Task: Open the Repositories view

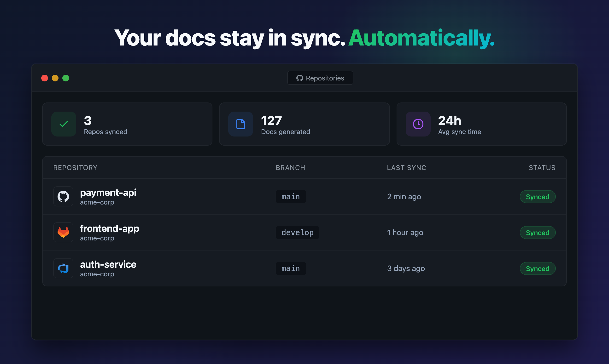Action: coord(320,78)
